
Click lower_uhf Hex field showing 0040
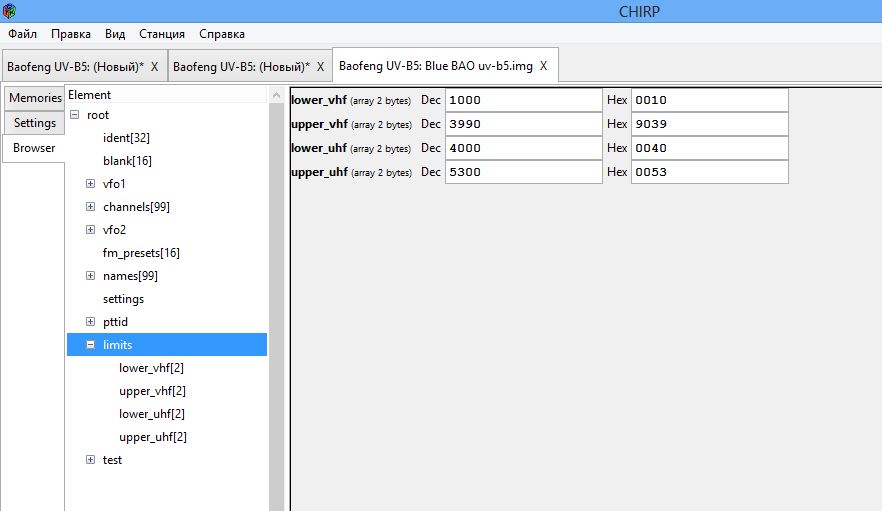point(710,148)
